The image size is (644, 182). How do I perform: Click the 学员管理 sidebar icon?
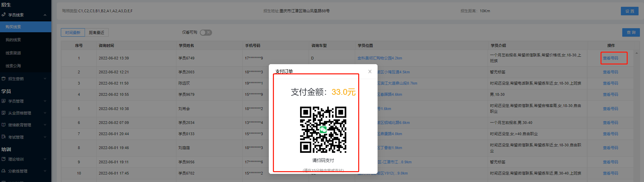[3, 101]
